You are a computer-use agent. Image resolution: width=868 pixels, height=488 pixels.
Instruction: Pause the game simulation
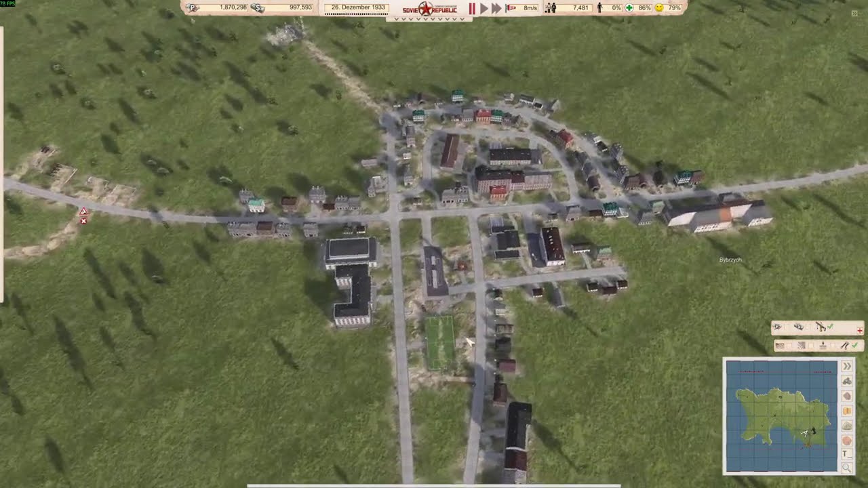coord(473,8)
